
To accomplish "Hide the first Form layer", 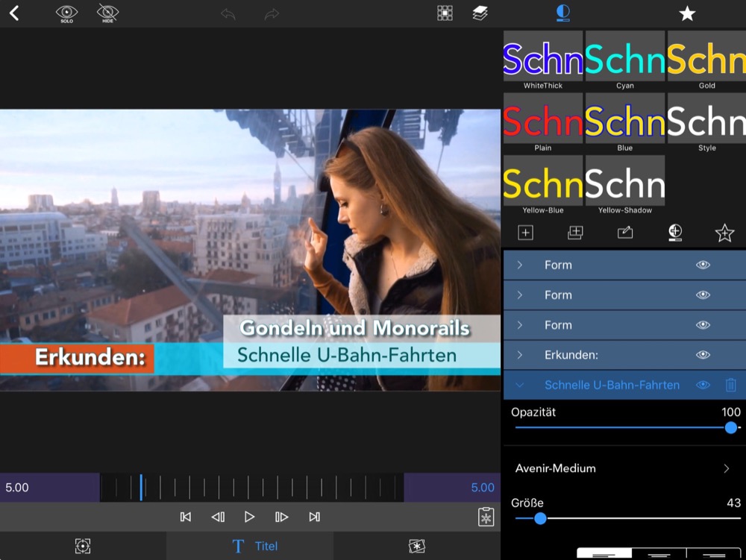I will tap(703, 265).
